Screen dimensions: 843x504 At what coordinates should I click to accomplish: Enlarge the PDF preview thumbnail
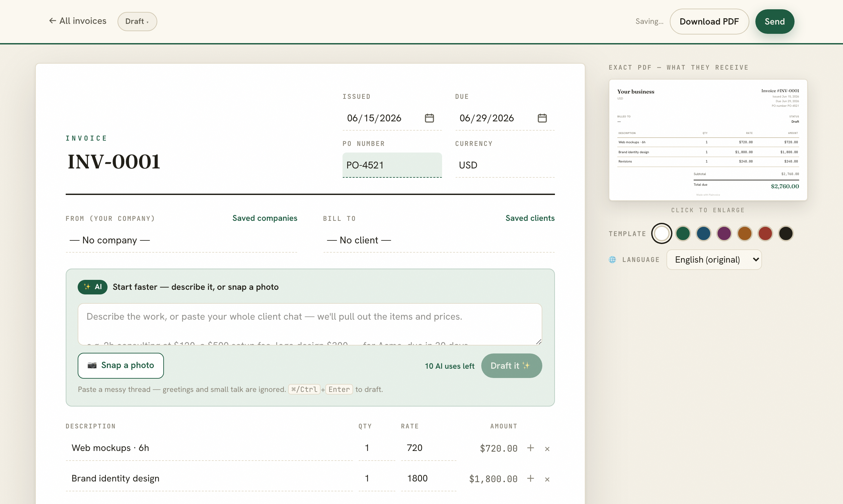click(x=708, y=140)
